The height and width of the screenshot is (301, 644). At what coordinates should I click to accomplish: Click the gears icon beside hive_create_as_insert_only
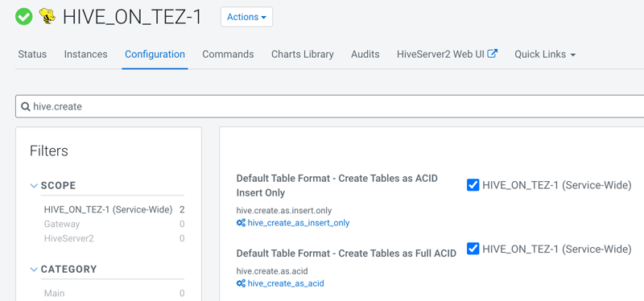(x=241, y=223)
